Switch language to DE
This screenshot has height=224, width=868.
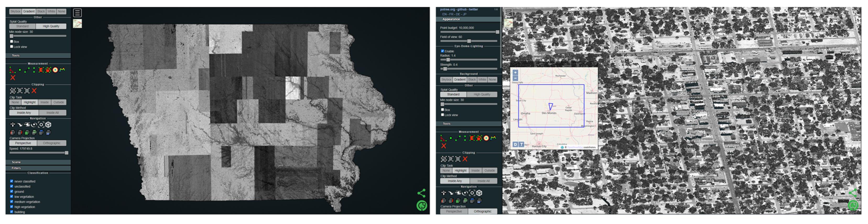click(x=458, y=14)
